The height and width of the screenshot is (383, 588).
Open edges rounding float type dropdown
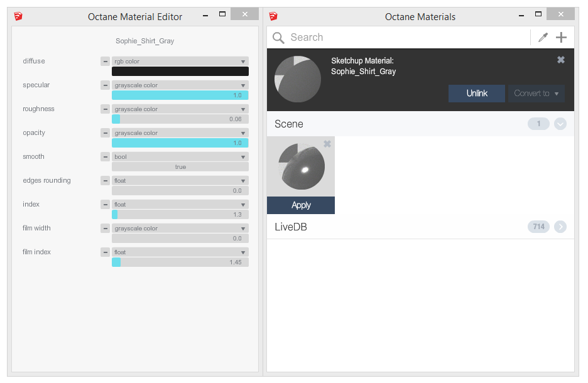tap(180, 181)
